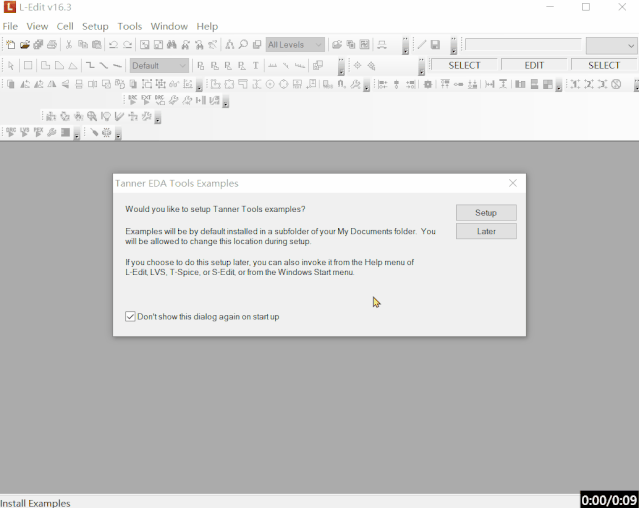
Task: Click the Undo arrow icon
Action: [x=113, y=45]
